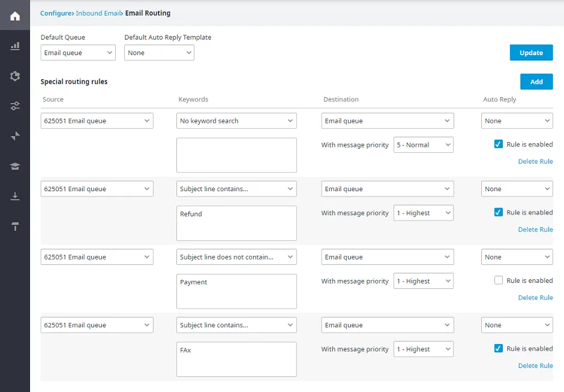Screen dimensions: 564x392
Task: Click the Refund keyword text box
Action: [x=236, y=223]
